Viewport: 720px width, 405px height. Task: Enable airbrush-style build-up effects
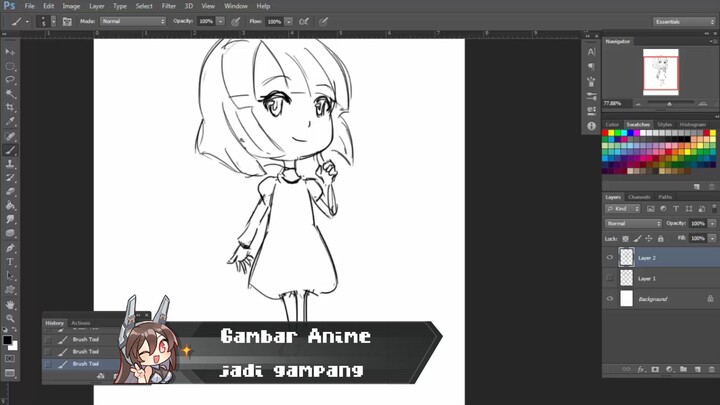[304, 22]
